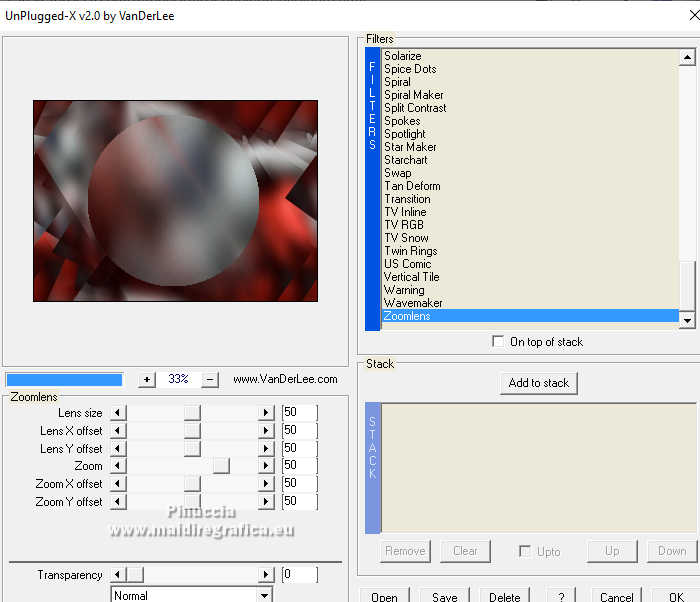
Task: Enable On top of stack checkbox
Action: (498, 341)
